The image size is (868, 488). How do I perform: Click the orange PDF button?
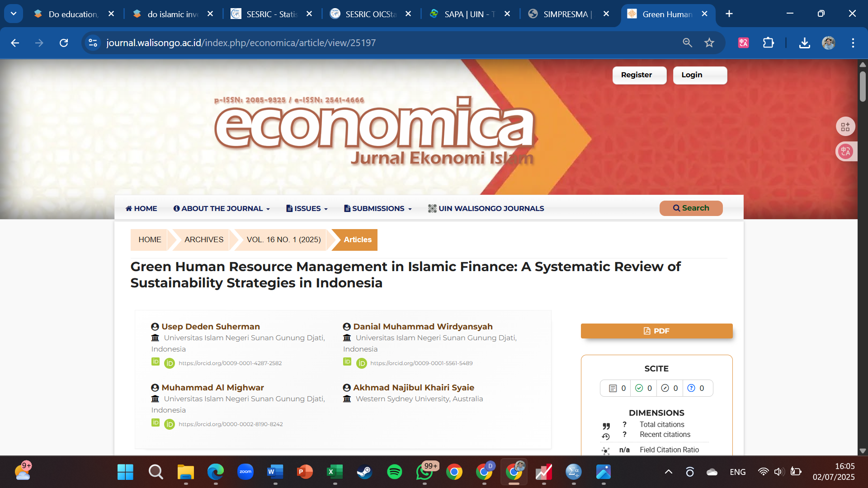click(x=656, y=331)
